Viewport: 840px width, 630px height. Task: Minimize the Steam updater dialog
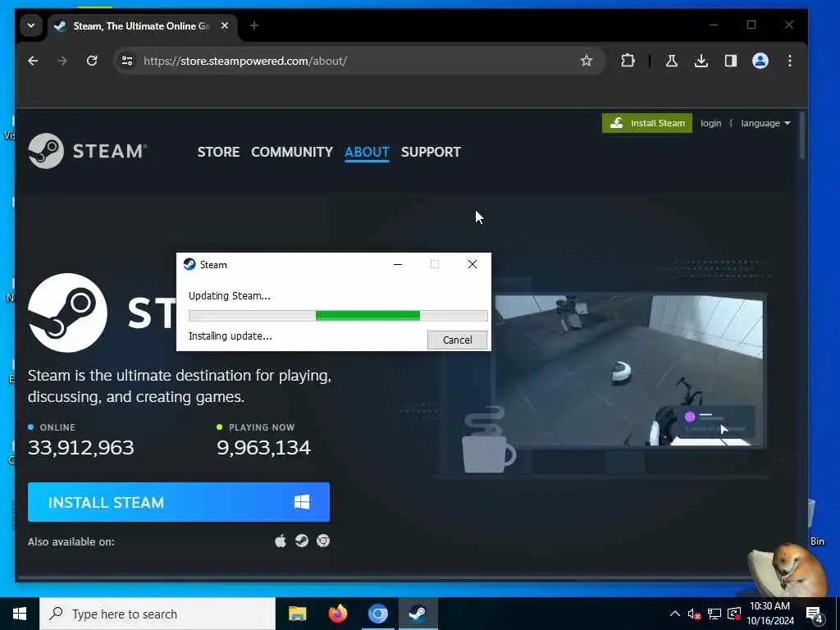coord(398,265)
